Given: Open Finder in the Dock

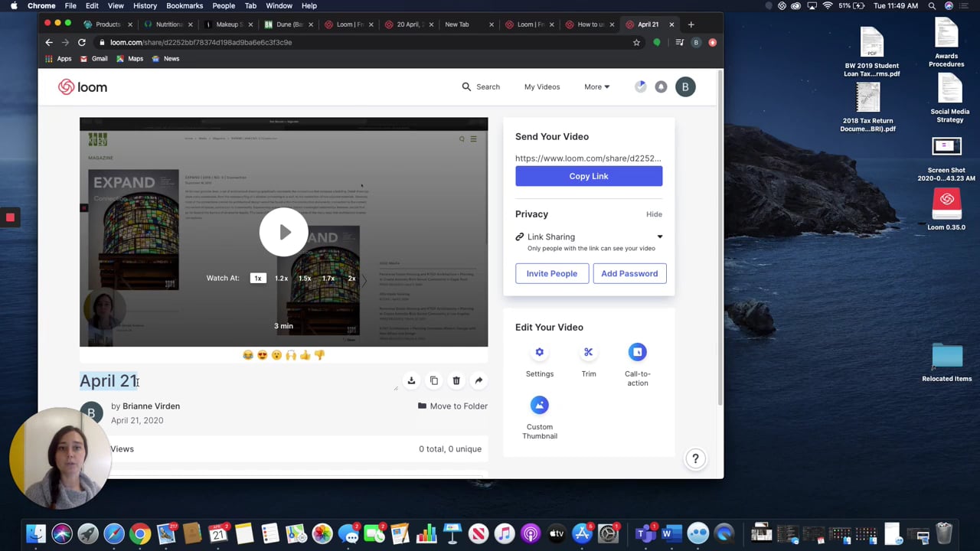Looking at the screenshot, I should click(x=36, y=533).
